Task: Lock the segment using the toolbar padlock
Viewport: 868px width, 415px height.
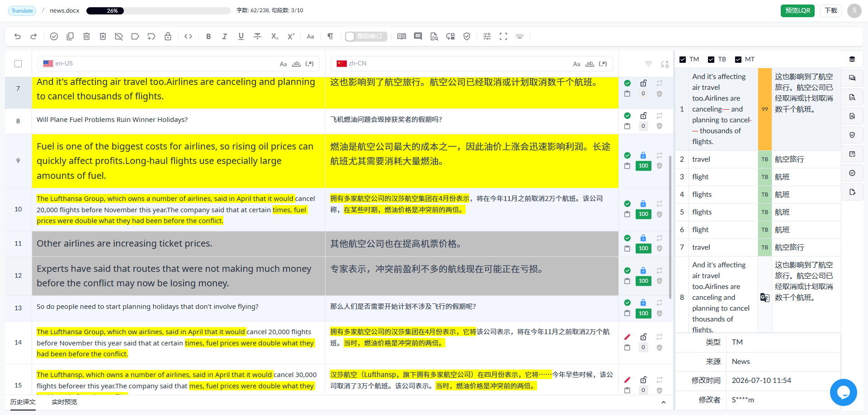Action: 168,37
